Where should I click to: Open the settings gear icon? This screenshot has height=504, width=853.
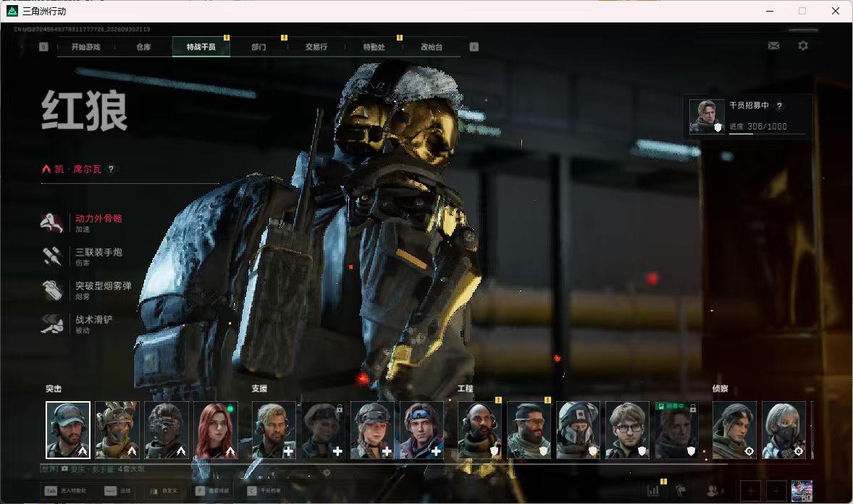tap(803, 46)
